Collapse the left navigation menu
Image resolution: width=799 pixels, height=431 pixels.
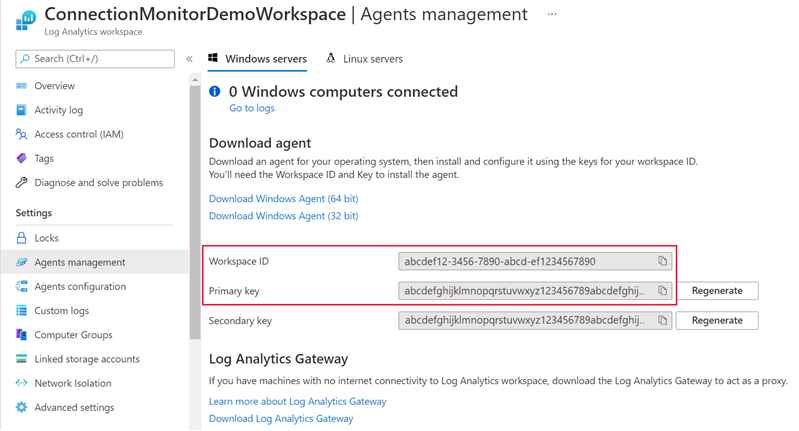click(x=189, y=59)
